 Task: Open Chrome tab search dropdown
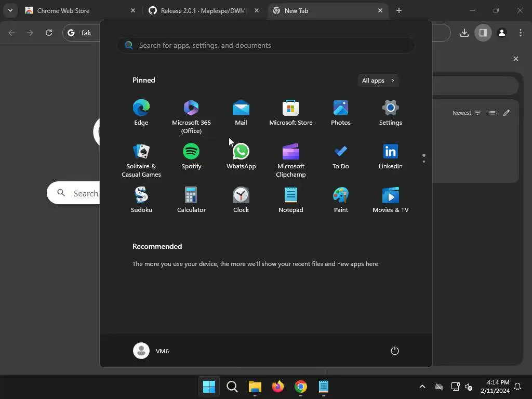pyautogui.click(x=10, y=10)
